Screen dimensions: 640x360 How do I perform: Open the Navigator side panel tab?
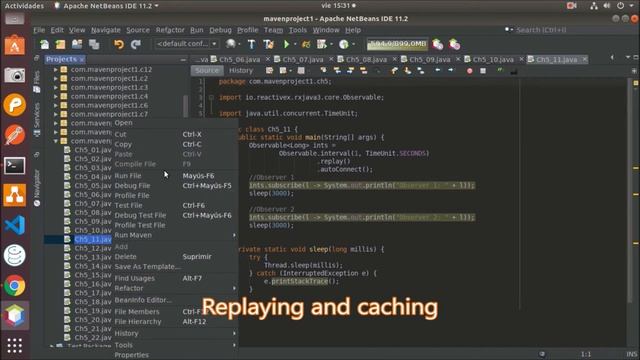[x=37, y=188]
